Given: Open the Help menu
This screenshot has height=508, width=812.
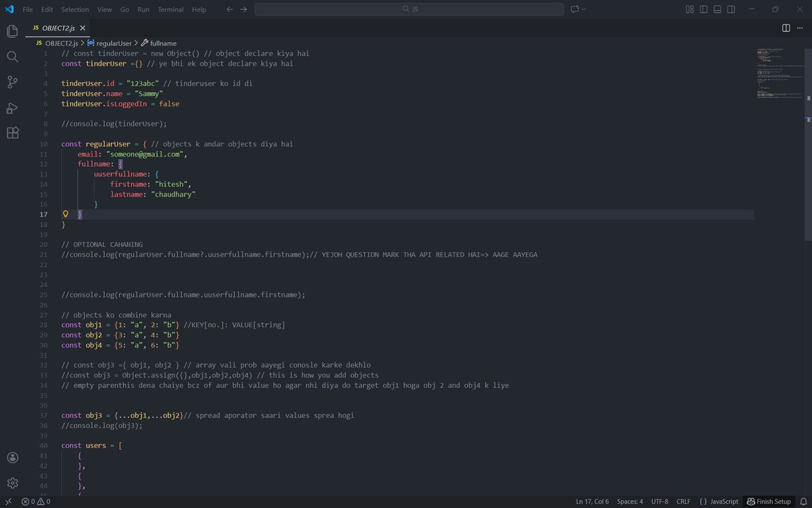Looking at the screenshot, I should point(199,9).
